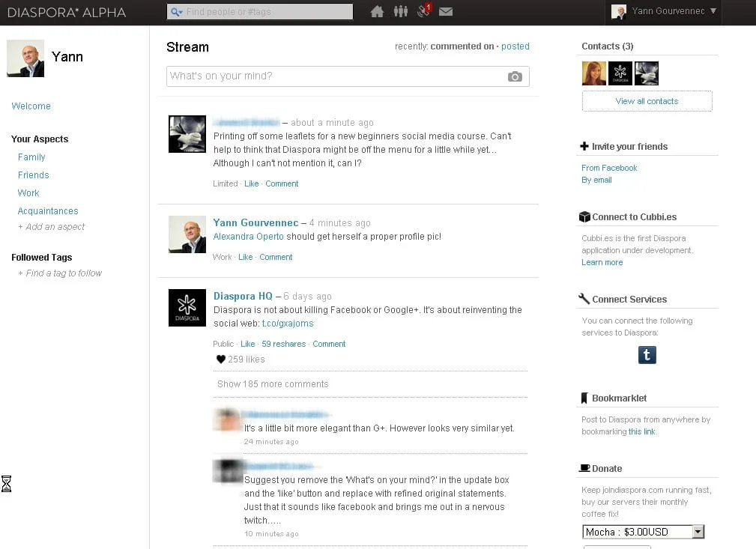Open the Mocha $3.00USD donation dropdown
The width and height of the screenshot is (756, 549).
[644, 532]
